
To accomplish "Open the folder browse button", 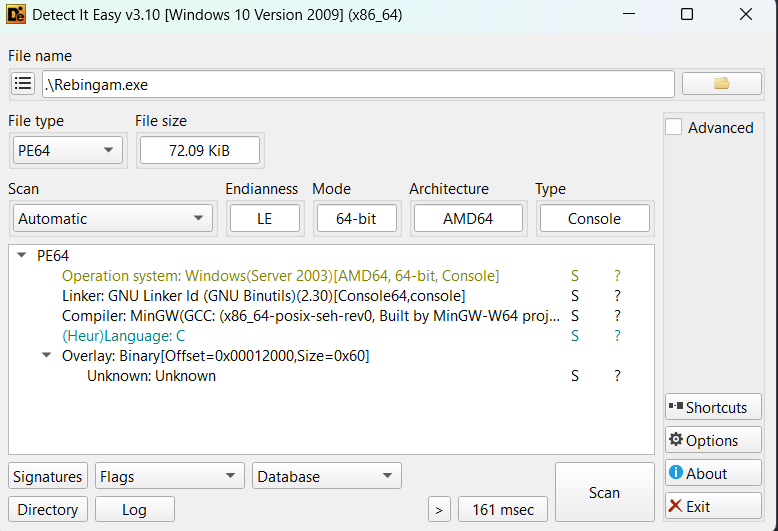I will tap(721, 84).
